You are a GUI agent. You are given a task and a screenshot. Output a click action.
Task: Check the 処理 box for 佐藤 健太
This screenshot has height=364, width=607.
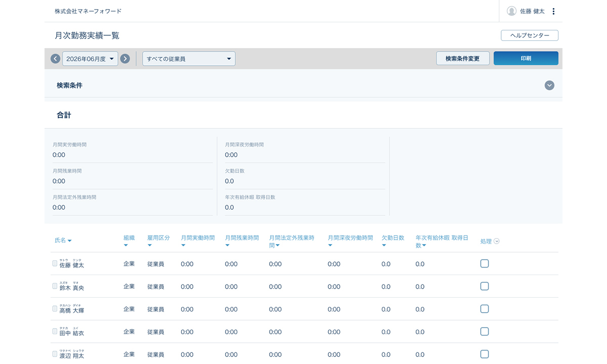(x=484, y=263)
